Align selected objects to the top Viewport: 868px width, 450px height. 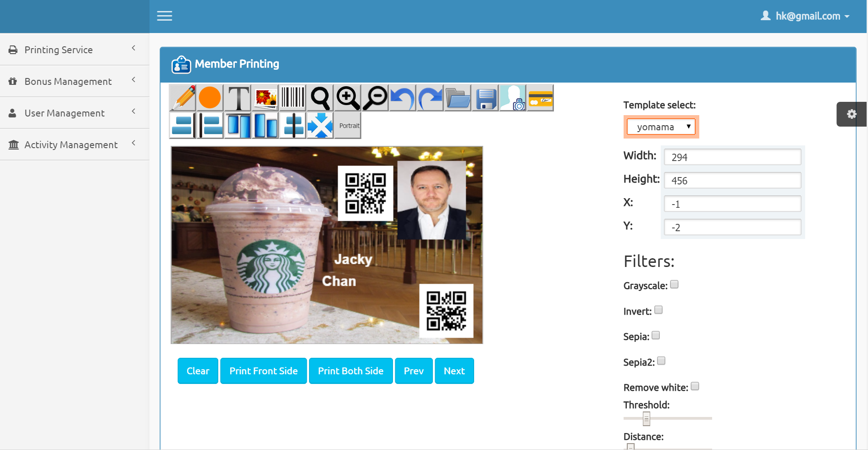[x=238, y=125]
